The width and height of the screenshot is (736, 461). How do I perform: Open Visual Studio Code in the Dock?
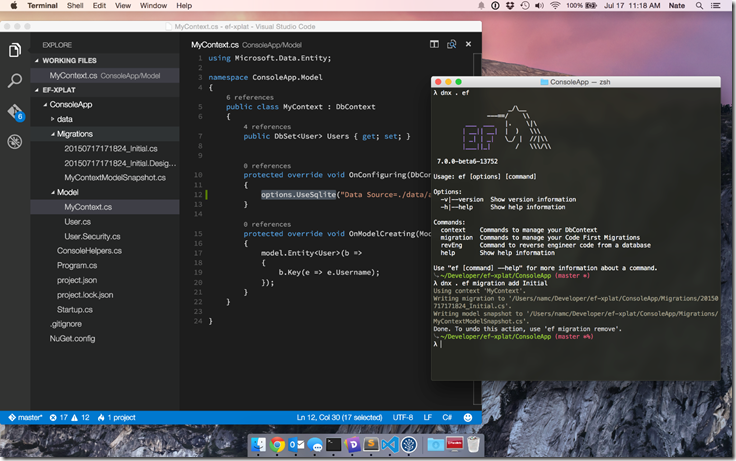(x=390, y=445)
